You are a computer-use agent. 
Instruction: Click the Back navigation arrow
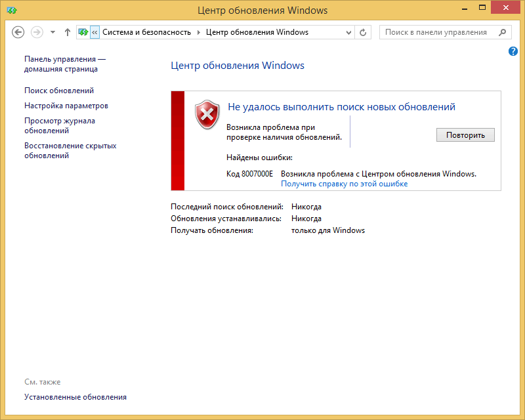pyautogui.click(x=18, y=33)
